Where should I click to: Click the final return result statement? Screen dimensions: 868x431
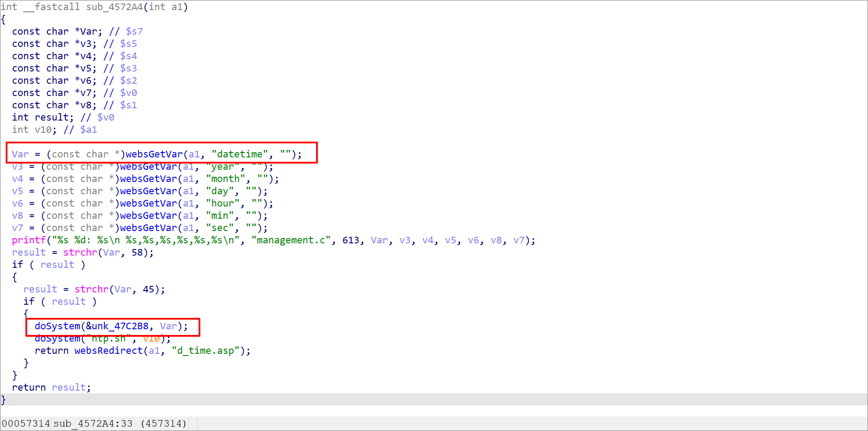pos(51,388)
